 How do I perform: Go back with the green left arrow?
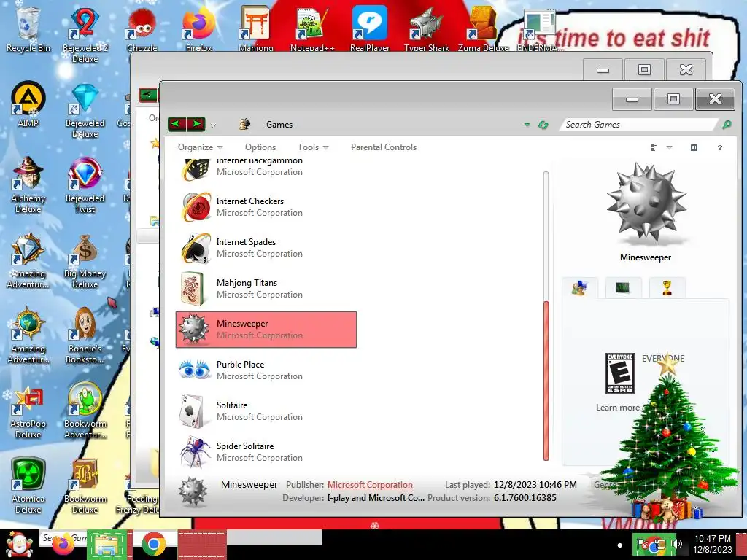(177, 124)
